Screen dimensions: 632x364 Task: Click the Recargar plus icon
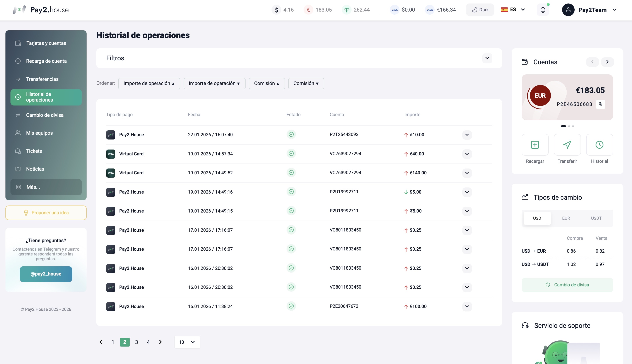click(x=535, y=145)
